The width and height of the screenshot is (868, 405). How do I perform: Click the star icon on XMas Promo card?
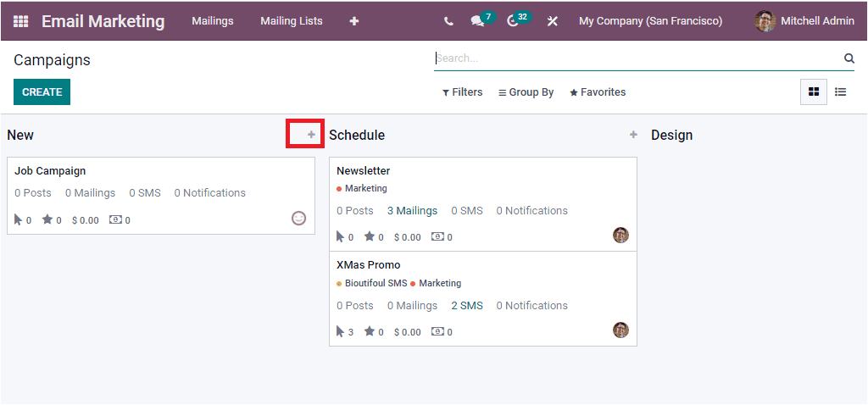(x=370, y=331)
